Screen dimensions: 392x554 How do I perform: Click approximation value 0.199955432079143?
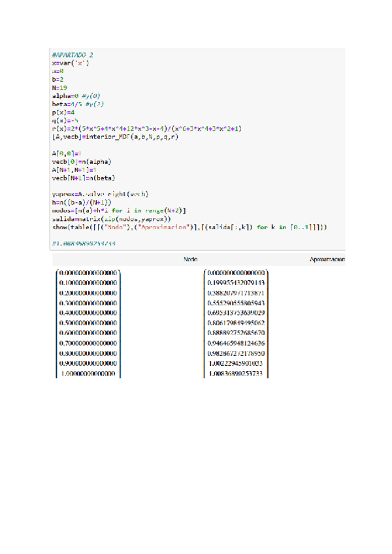pos(237,283)
